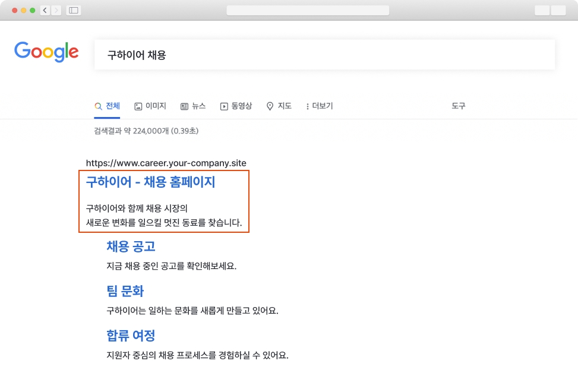Click the text 지금 채용 중인 공고를 확인해보세요

(172, 266)
